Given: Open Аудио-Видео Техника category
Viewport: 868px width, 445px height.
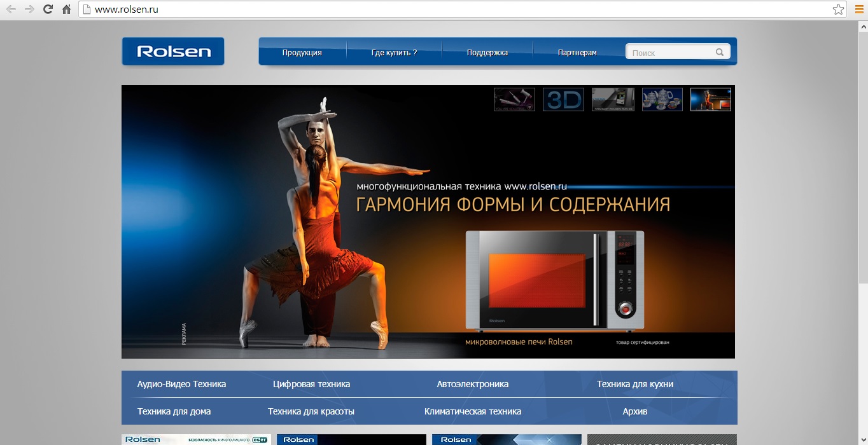Looking at the screenshot, I should pyautogui.click(x=181, y=384).
